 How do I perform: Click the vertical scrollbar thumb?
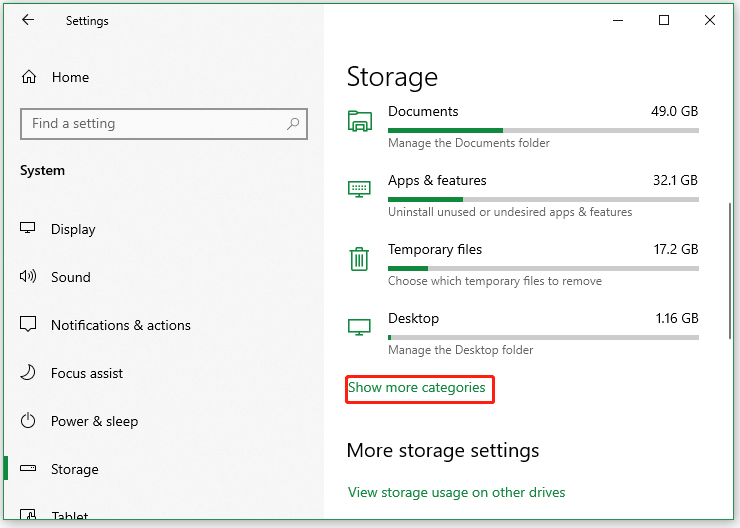coord(731,270)
